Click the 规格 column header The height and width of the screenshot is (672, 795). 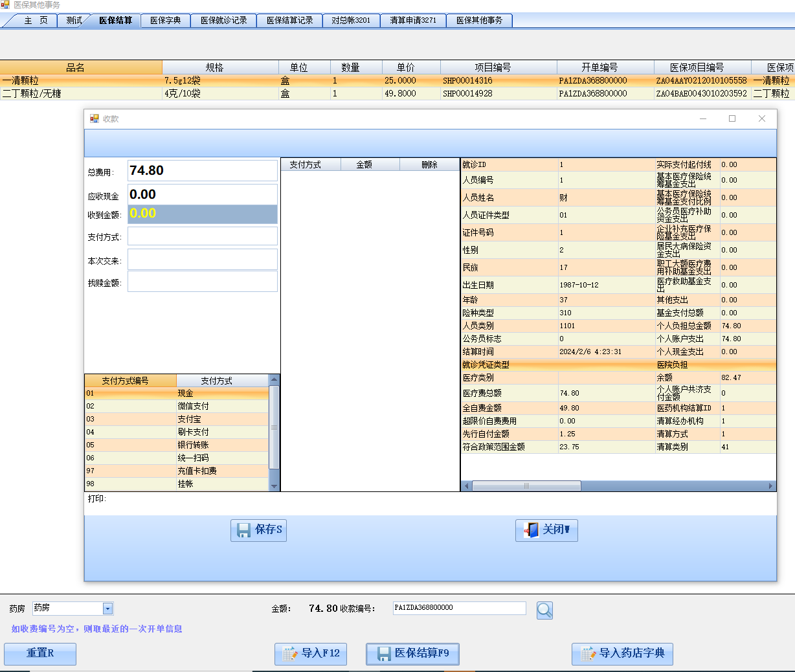[x=220, y=67]
